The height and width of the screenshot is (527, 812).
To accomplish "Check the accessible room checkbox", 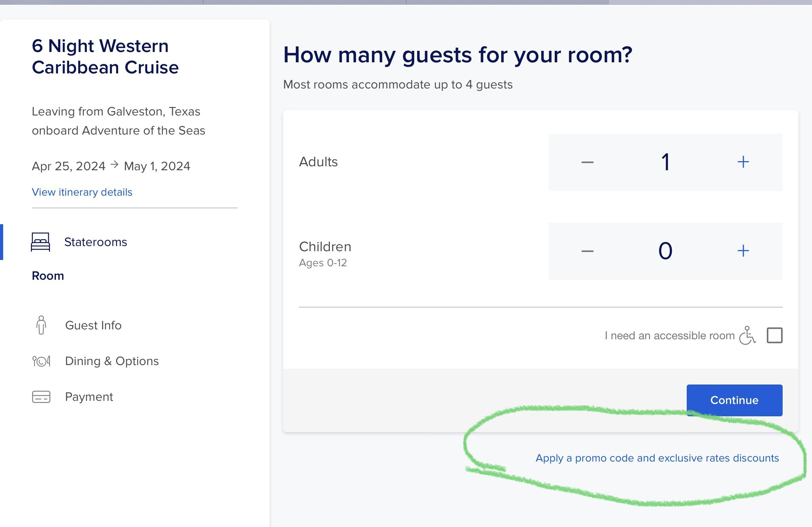I will (x=774, y=335).
